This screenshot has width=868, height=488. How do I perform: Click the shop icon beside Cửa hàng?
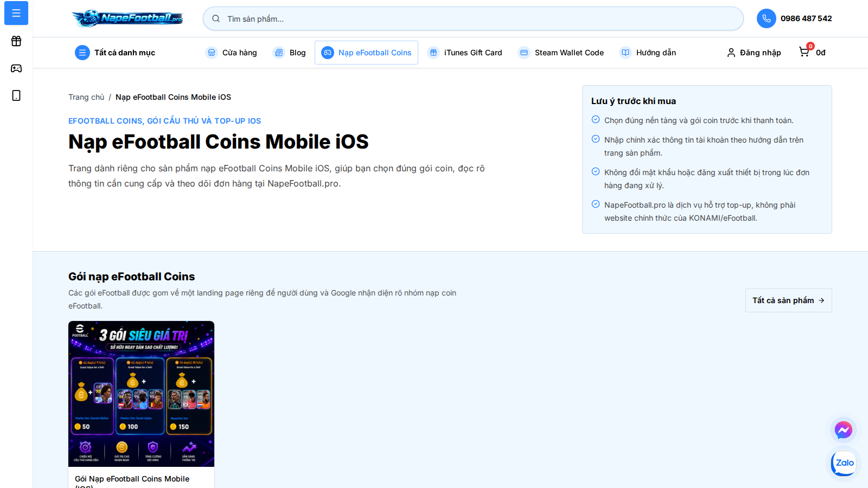tap(212, 53)
